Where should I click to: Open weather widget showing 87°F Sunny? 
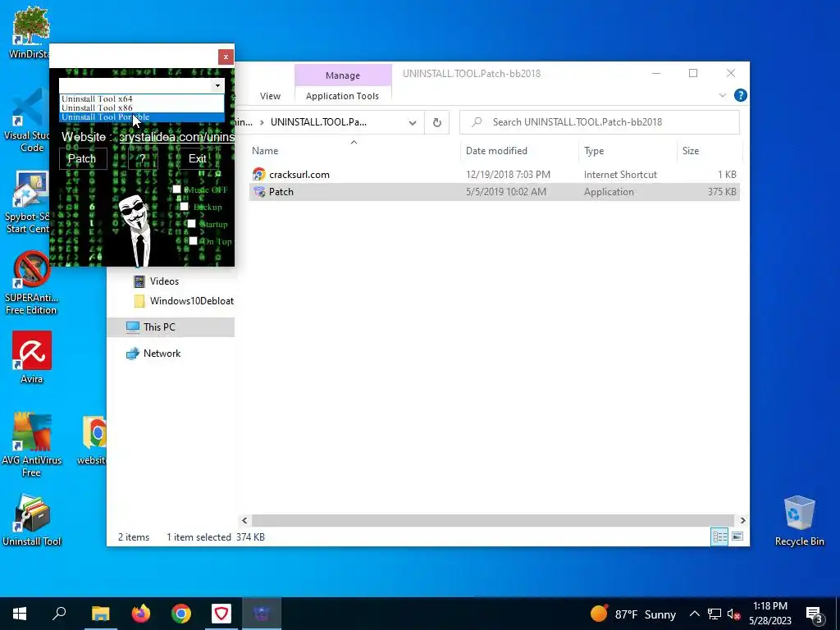(x=633, y=614)
